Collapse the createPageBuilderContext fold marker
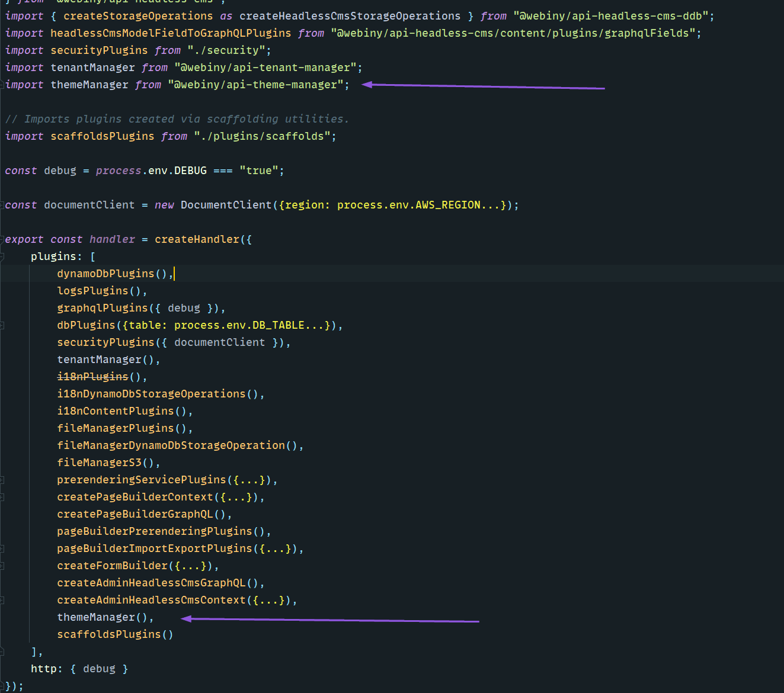Screen dimensions: 784x693 [x=3, y=496]
